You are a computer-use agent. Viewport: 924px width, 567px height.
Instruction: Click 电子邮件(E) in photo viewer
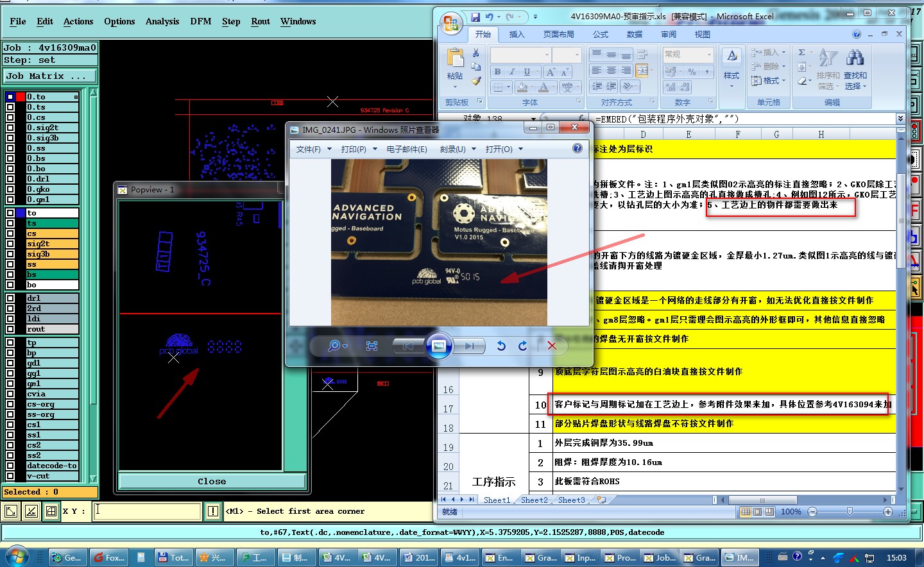pyautogui.click(x=407, y=149)
